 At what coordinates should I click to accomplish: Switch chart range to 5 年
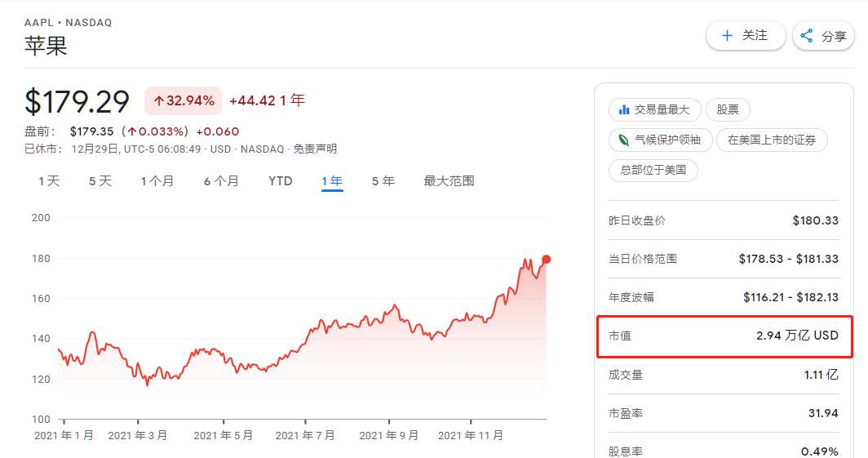(x=383, y=181)
